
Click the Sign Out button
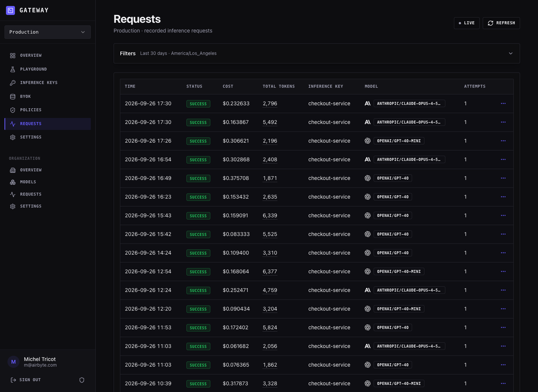coord(26,380)
